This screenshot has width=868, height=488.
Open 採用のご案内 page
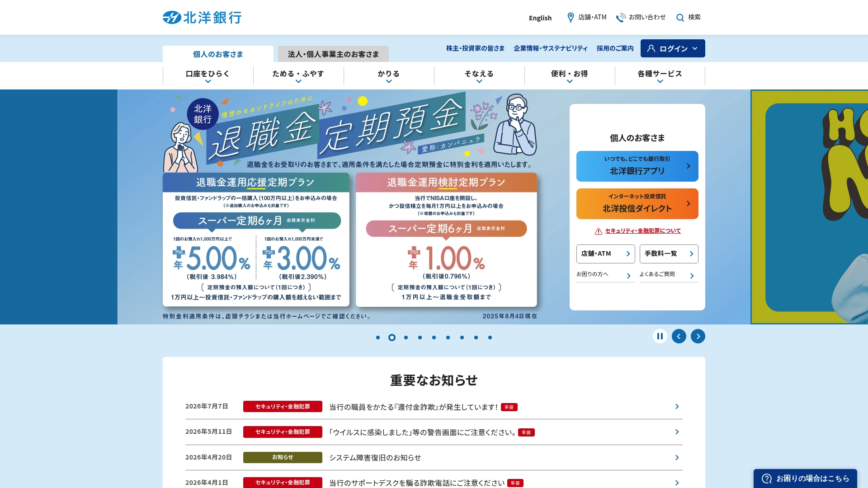(x=615, y=48)
